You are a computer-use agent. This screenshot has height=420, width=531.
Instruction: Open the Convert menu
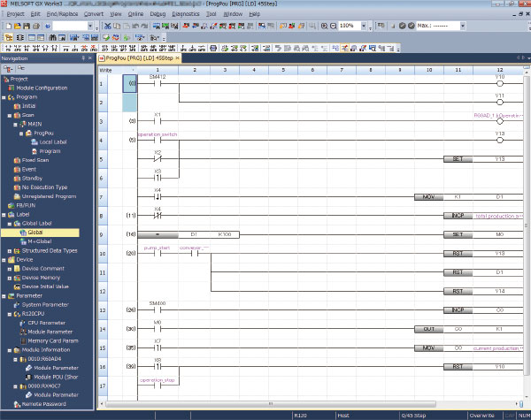pos(93,15)
